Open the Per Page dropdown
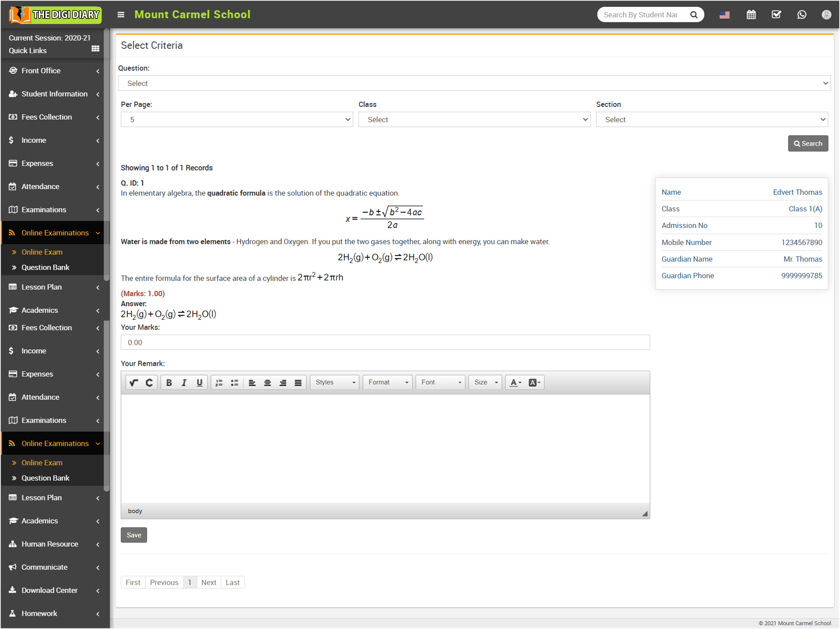 [236, 120]
